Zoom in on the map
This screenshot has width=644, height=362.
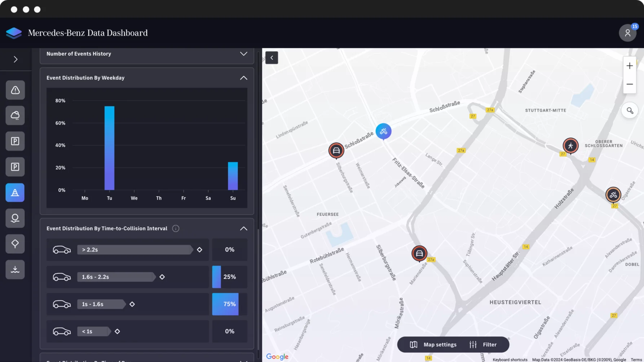click(630, 66)
